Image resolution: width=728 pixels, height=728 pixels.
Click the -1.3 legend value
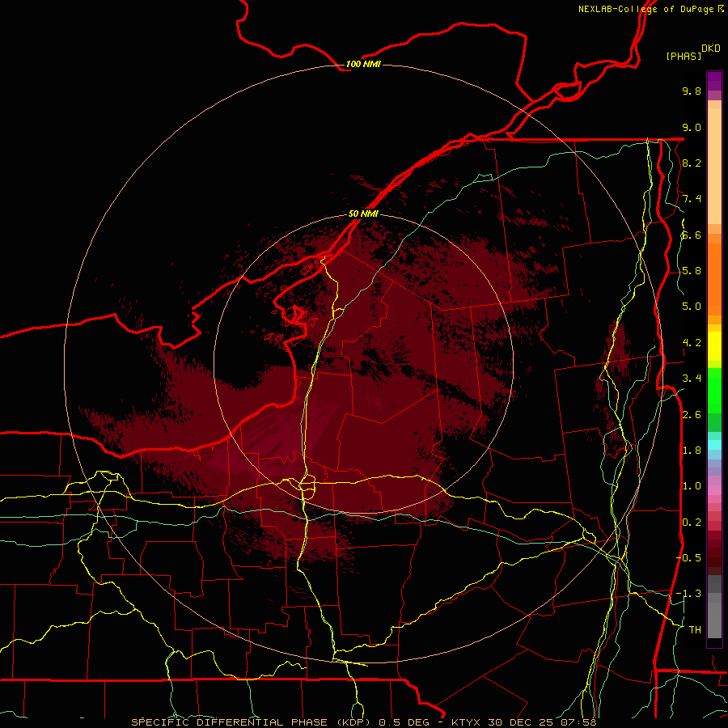click(688, 594)
